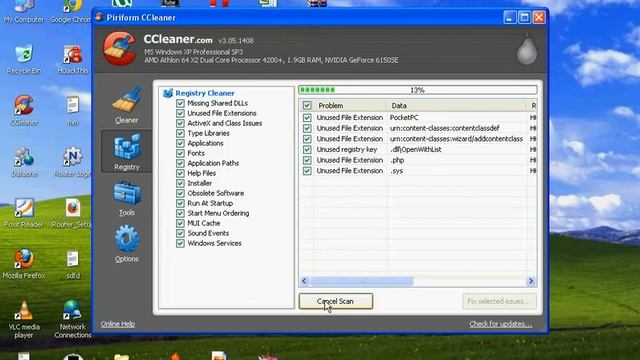Image resolution: width=640 pixels, height=360 pixels.
Task: Uncheck the .php file extension row
Action: pos(307,160)
